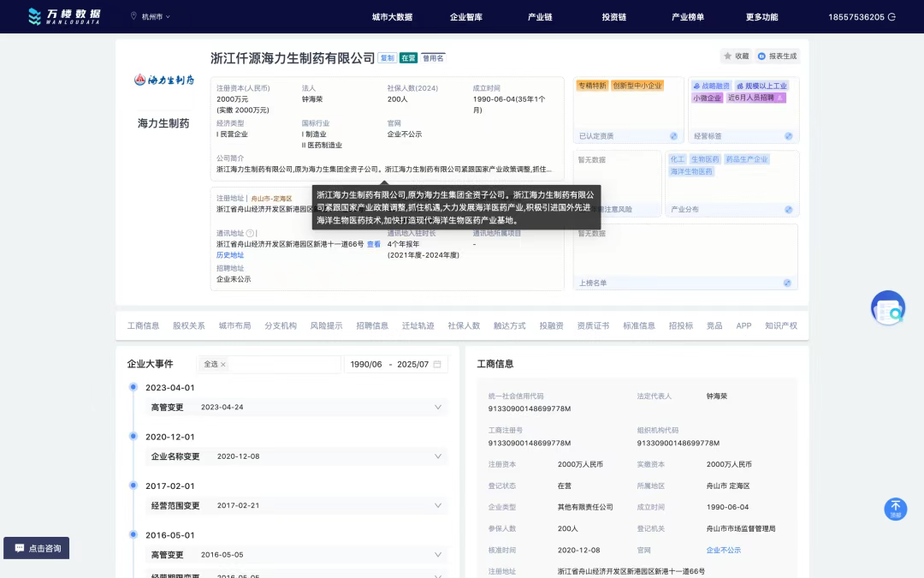Switch to the 城市布局 tab
Viewport: 924px width, 578px height.
point(234,325)
